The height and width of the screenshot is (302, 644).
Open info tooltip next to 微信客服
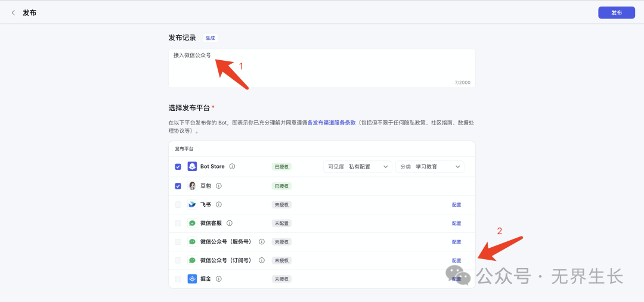coord(230,223)
